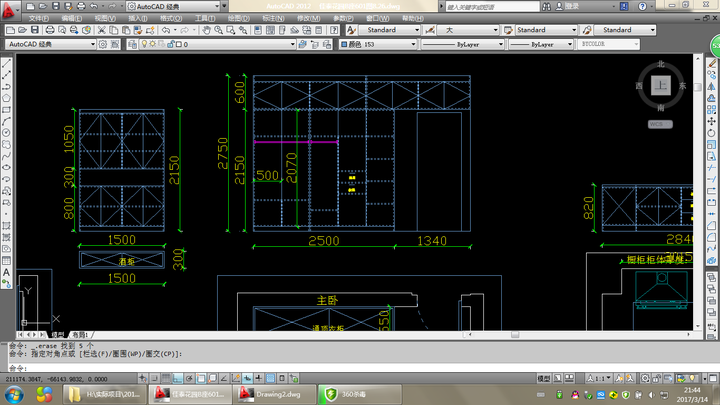The image size is (720, 405).
Task: Click the Help question mark toolbar icon
Action: [334, 30]
